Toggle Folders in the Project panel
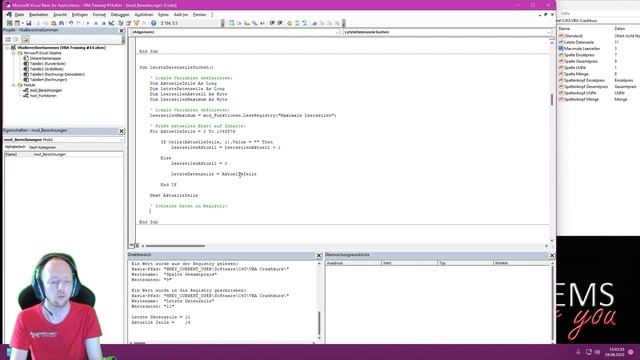This screenshot has height=360, width=640. 25,39
